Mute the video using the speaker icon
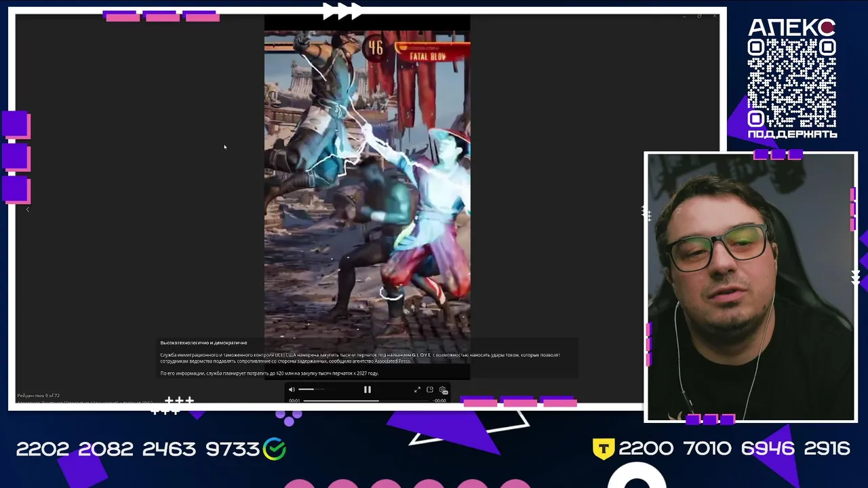The height and width of the screenshot is (488, 868). coord(292,390)
